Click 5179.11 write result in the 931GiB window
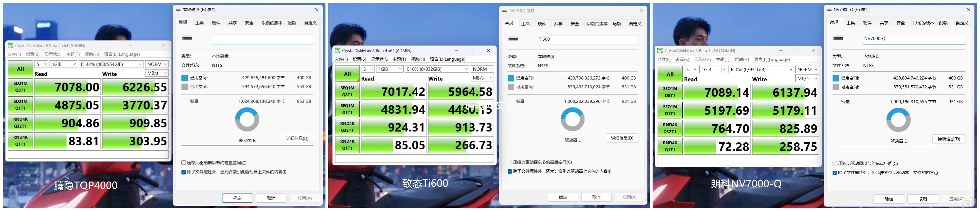The image size is (980, 211). [x=785, y=111]
